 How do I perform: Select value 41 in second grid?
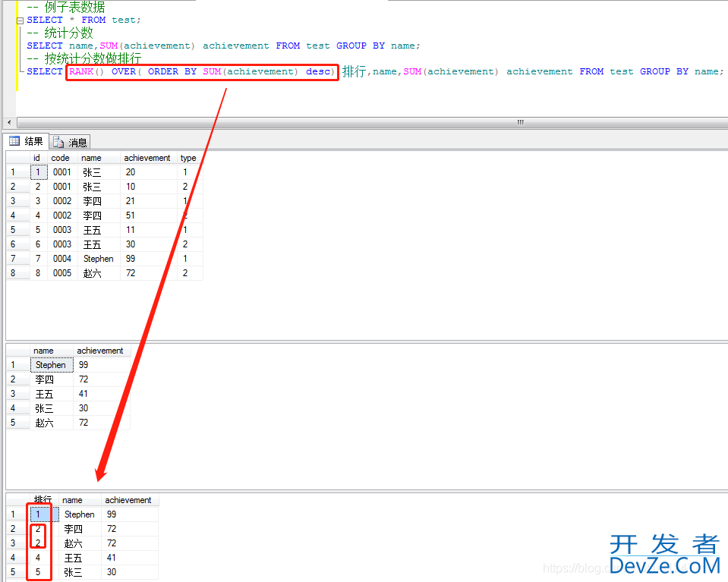click(102, 394)
